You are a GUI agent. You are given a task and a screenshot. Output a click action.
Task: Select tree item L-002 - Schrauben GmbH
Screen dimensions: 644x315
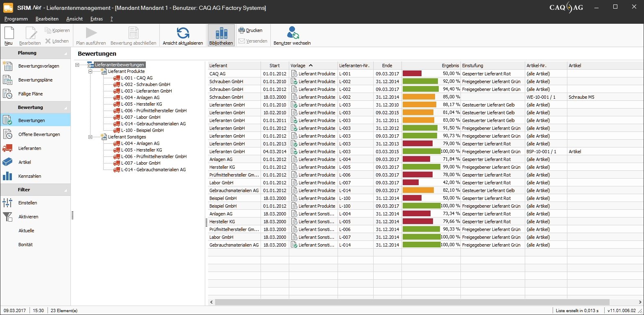coord(145,84)
